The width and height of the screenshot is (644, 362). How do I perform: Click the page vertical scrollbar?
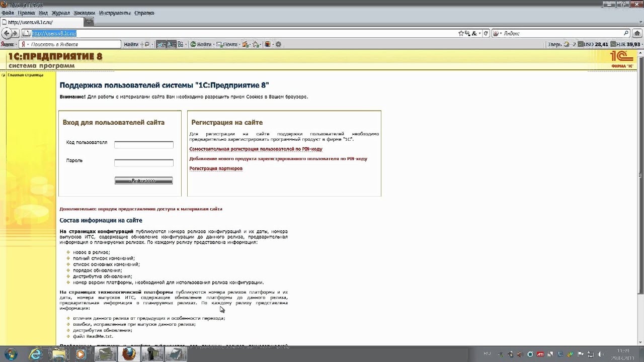(640, 175)
